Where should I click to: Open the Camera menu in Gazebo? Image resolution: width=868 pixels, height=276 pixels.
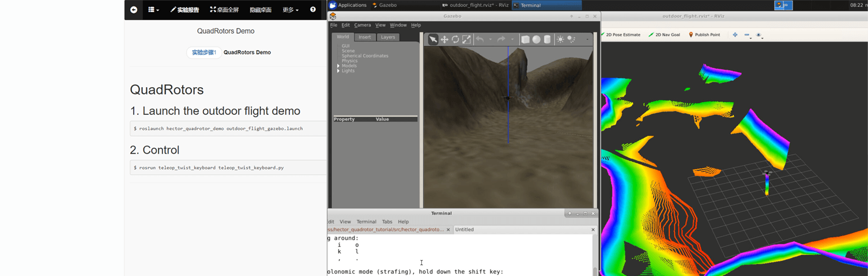click(363, 25)
